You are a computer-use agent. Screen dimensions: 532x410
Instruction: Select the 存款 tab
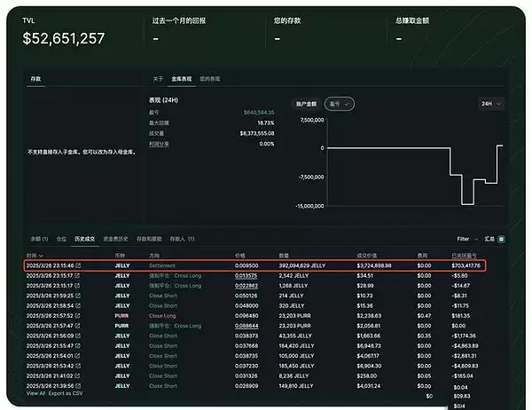[35, 79]
